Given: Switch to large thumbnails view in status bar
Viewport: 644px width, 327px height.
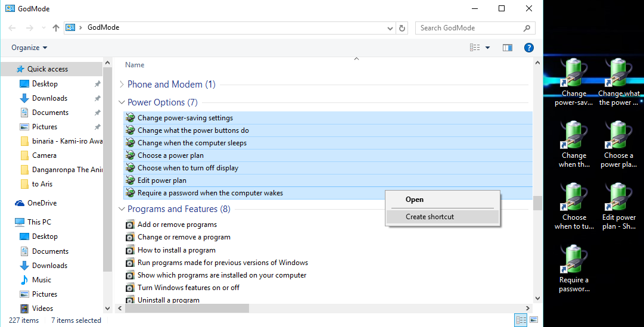Looking at the screenshot, I should [534, 320].
